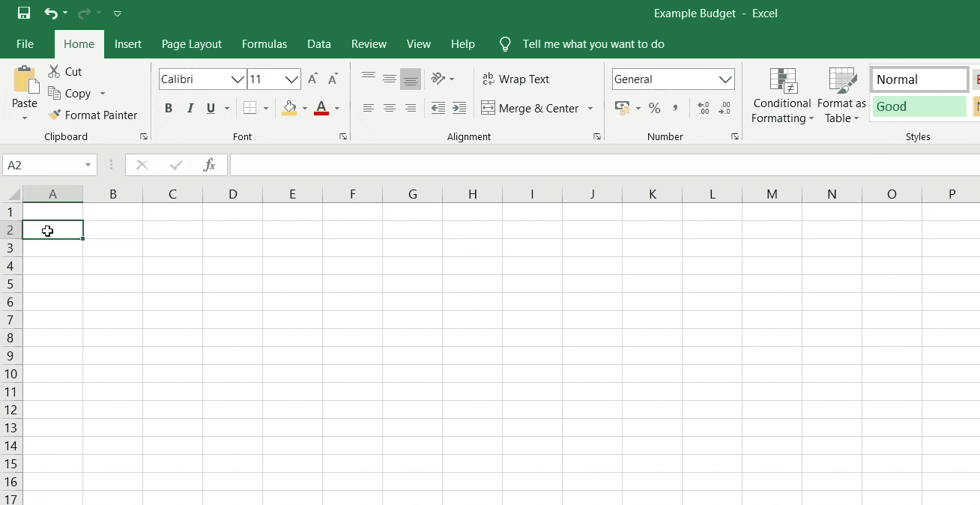Open Format as Table menu
The image size is (980, 505).
(841, 96)
